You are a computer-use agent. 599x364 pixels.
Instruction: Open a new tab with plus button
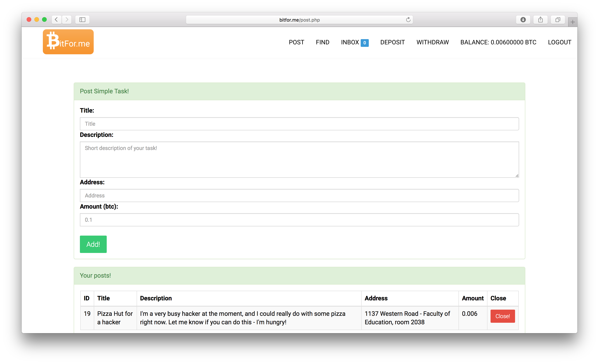point(573,22)
